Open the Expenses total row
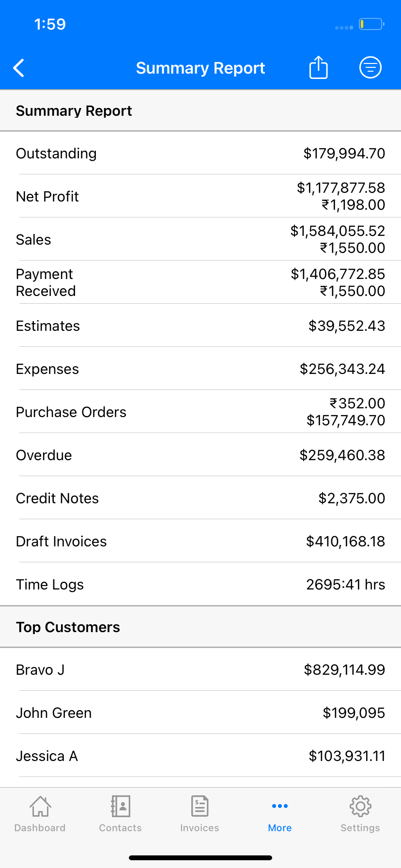Image resolution: width=401 pixels, height=868 pixels. (200, 369)
